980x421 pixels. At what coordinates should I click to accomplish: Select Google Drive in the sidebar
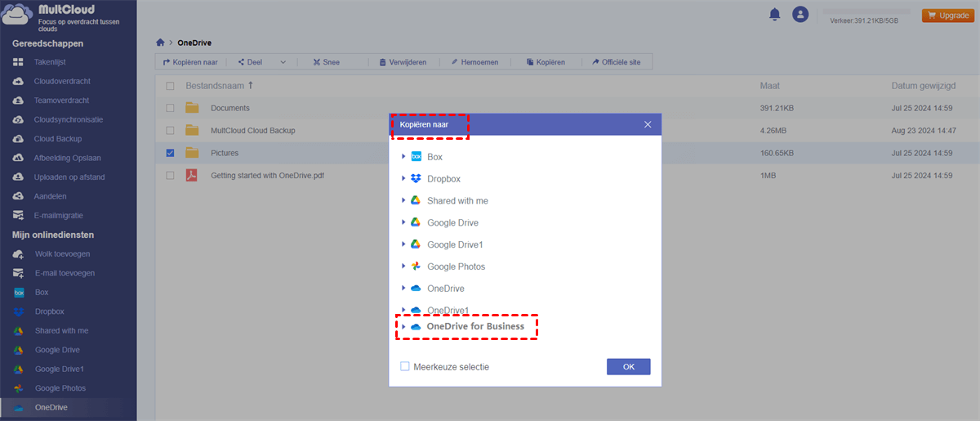57,350
